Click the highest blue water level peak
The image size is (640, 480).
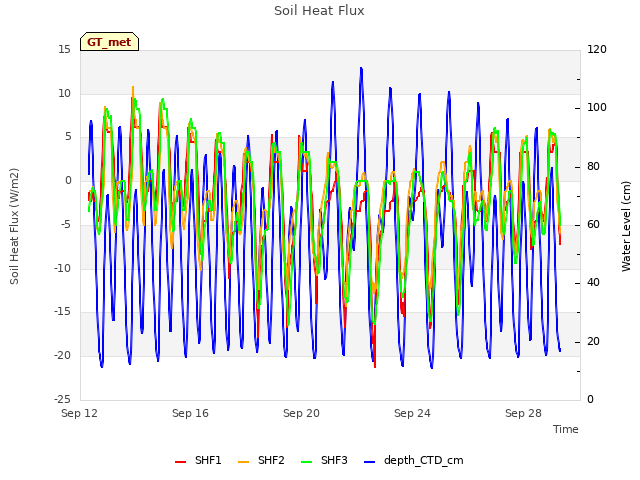(x=361, y=69)
